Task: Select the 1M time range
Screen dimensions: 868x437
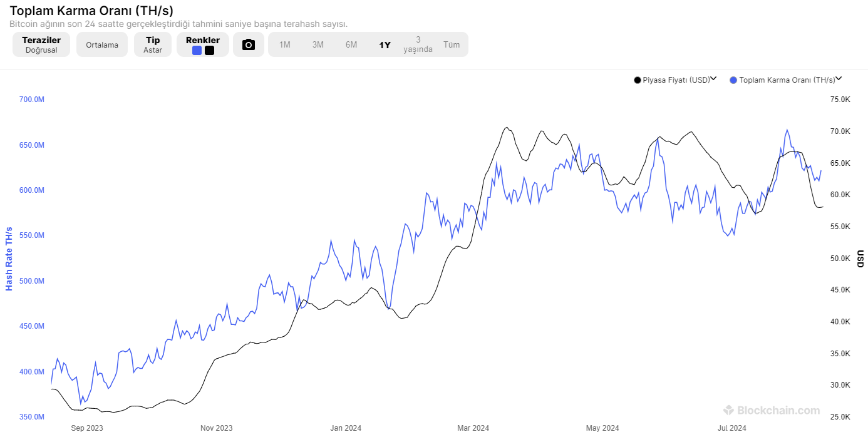Action: [284, 44]
